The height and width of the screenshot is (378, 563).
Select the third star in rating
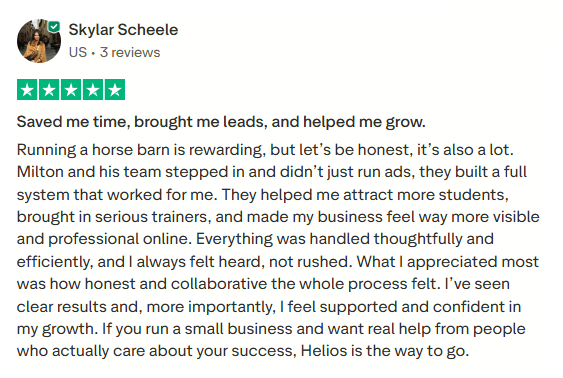[x=71, y=89]
